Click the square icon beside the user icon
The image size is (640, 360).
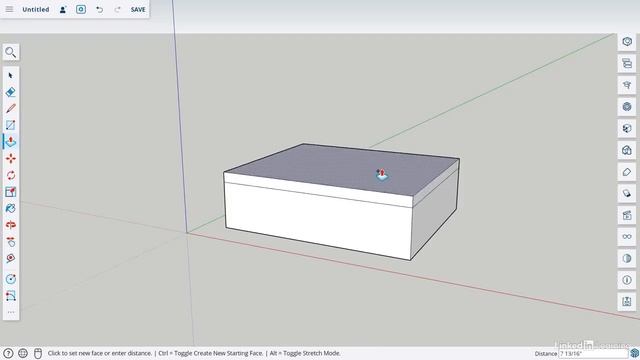(x=81, y=9)
